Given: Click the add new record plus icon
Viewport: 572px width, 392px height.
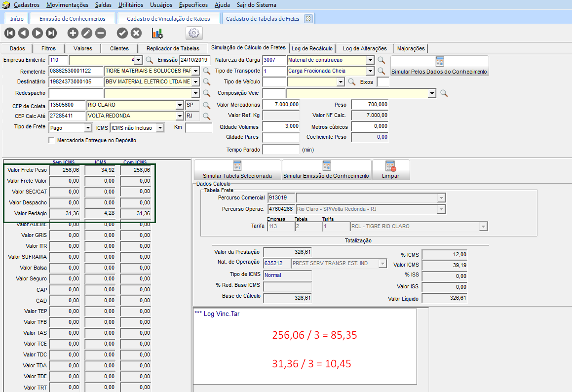Looking at the screenshot, I should [73, 33].
